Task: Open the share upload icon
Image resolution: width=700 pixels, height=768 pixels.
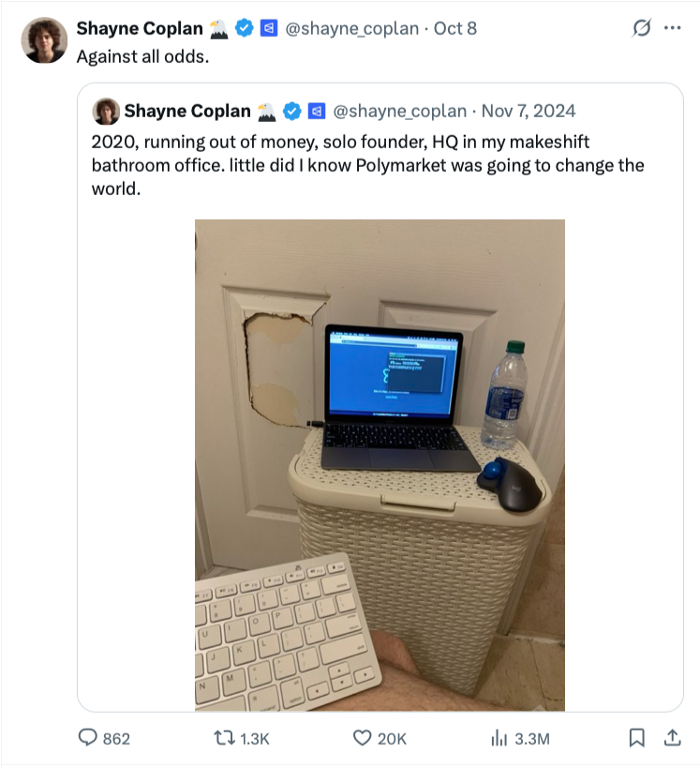Action: 673,737
